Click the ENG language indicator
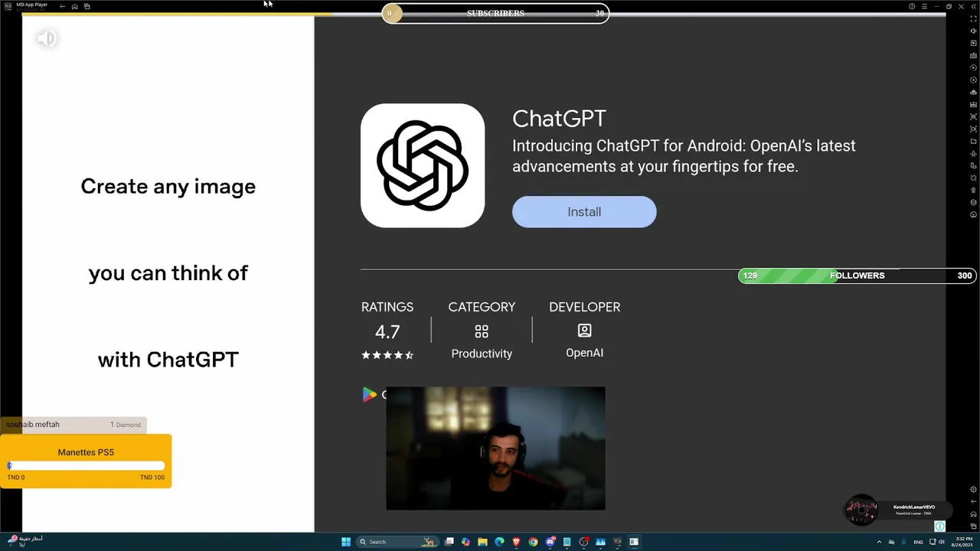The width and height of the screenshot is (980, 551). pos(918,542)
